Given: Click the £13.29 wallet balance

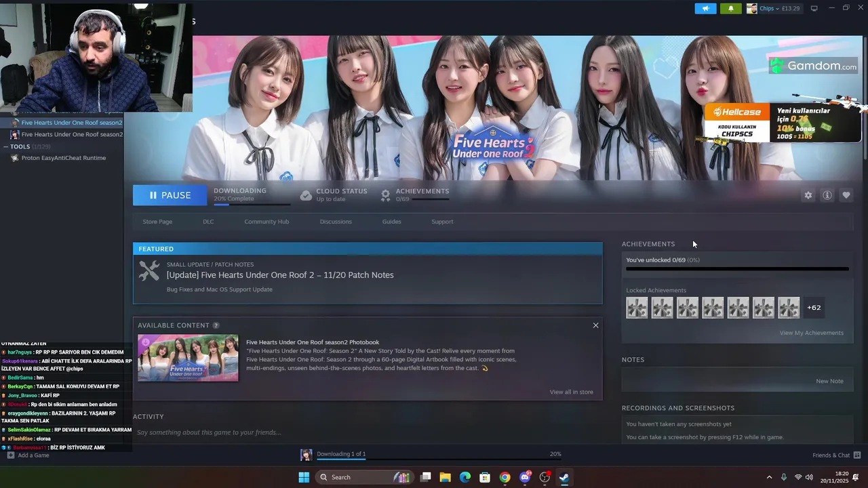Looking at the screenshot, I should [x=791, y=8].
